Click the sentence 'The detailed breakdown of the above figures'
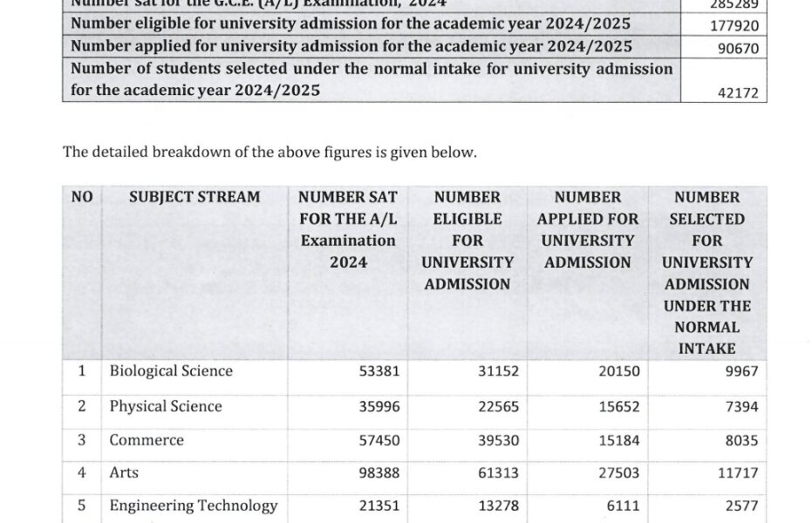This screenshot has width=812, height=523. 270,153
